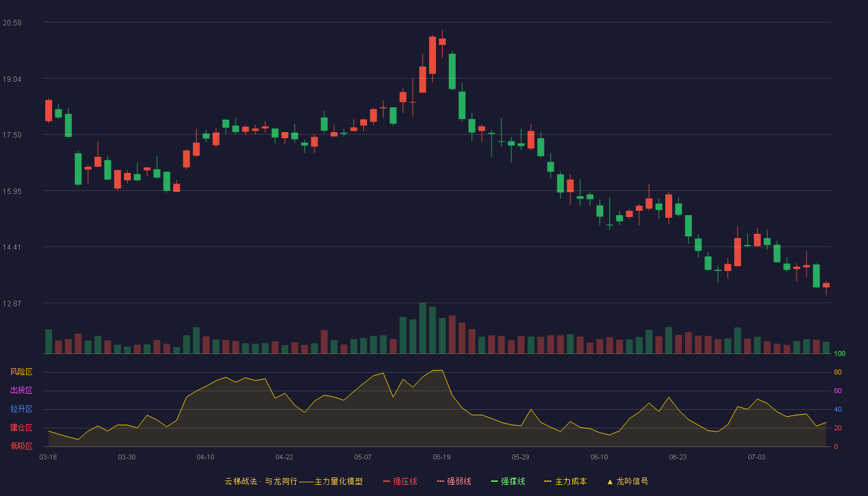Select the 05-29 date axis label
This screenshot has height=496, width=868.
(x=520, y=457)
